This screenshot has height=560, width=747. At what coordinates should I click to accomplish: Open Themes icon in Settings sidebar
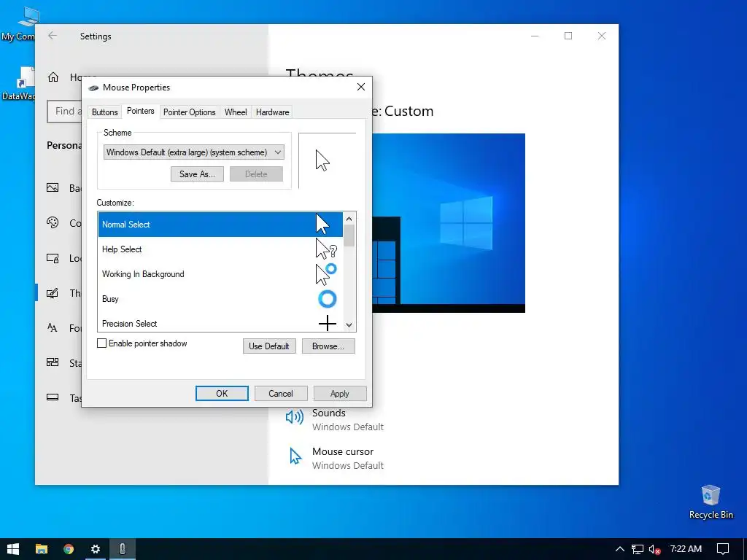point(53,293)
